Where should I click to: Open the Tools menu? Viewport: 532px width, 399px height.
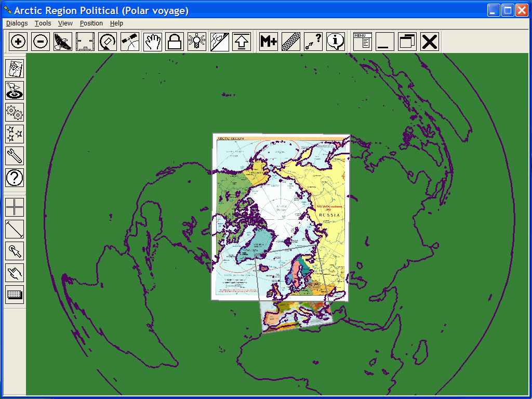coord(43,23)
